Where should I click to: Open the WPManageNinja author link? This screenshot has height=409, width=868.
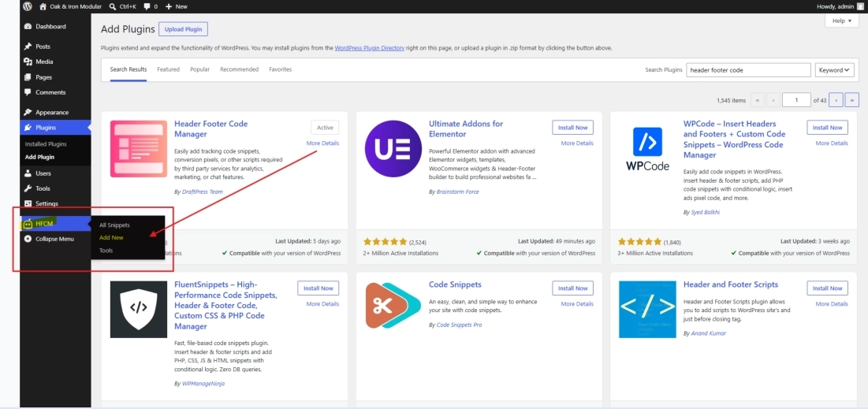pyautogui.click(x=203, y=384)
